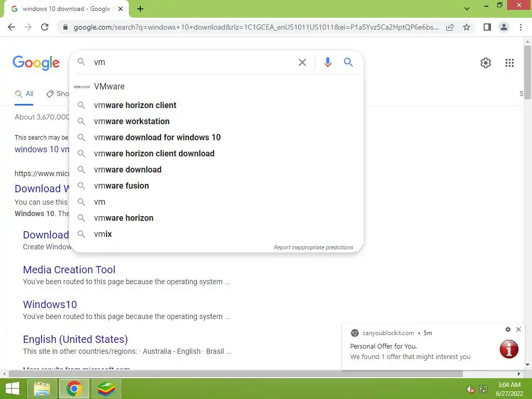Start voice search with microphone
This screenshot has width=532, height=399.
point(327,62)
